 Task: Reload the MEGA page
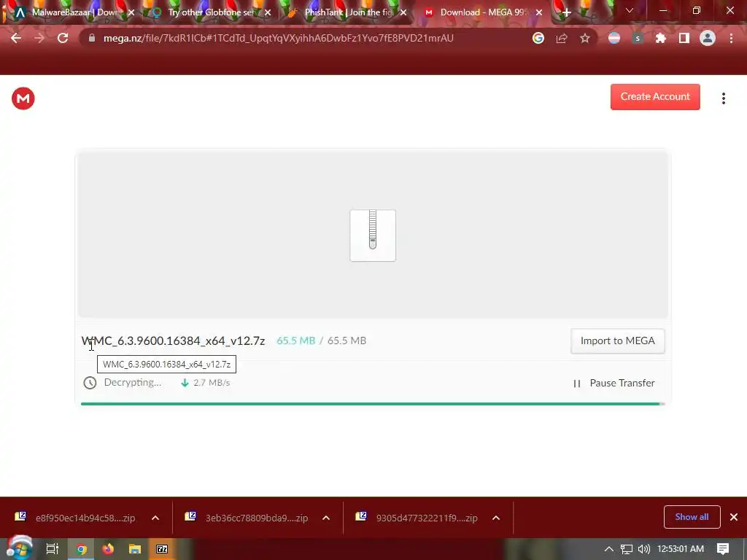click(63, 38)
